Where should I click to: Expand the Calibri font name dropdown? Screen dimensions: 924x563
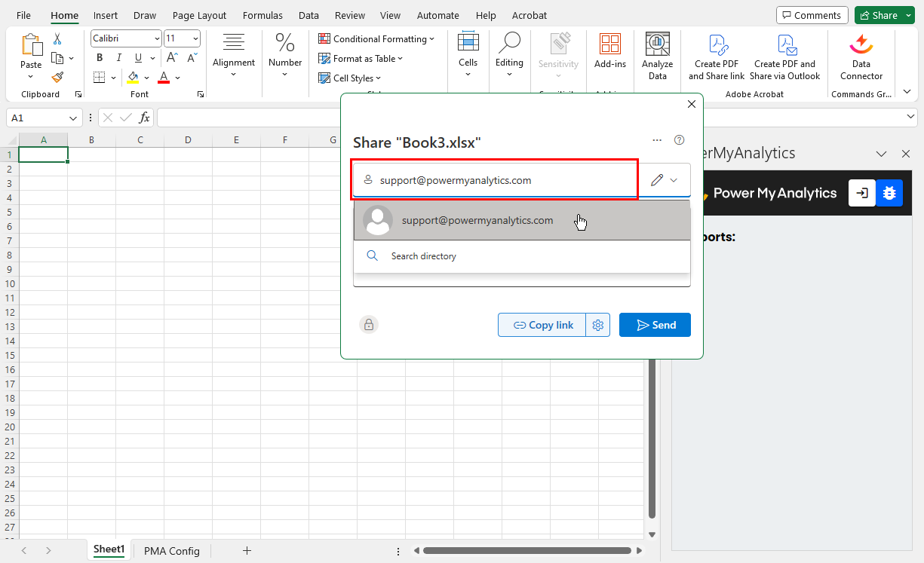157,38
